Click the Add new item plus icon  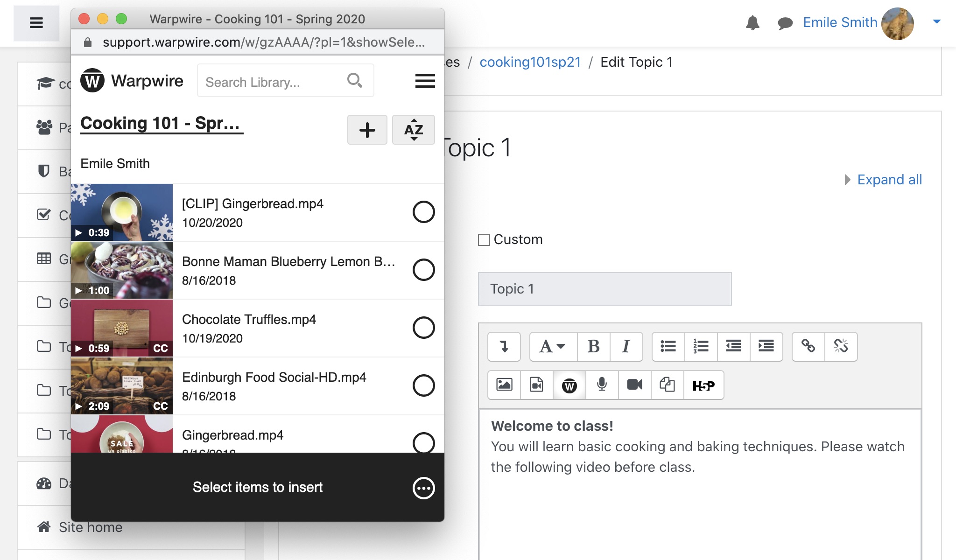coord(367,129)
